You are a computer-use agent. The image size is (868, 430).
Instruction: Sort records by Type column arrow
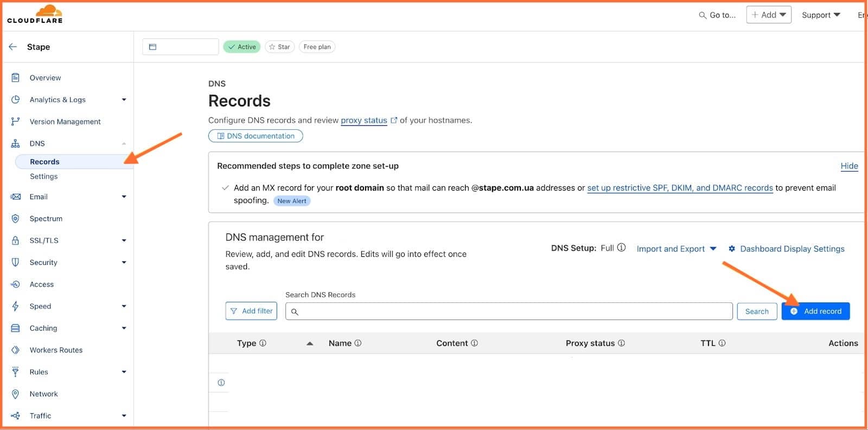tap(310, 343)
